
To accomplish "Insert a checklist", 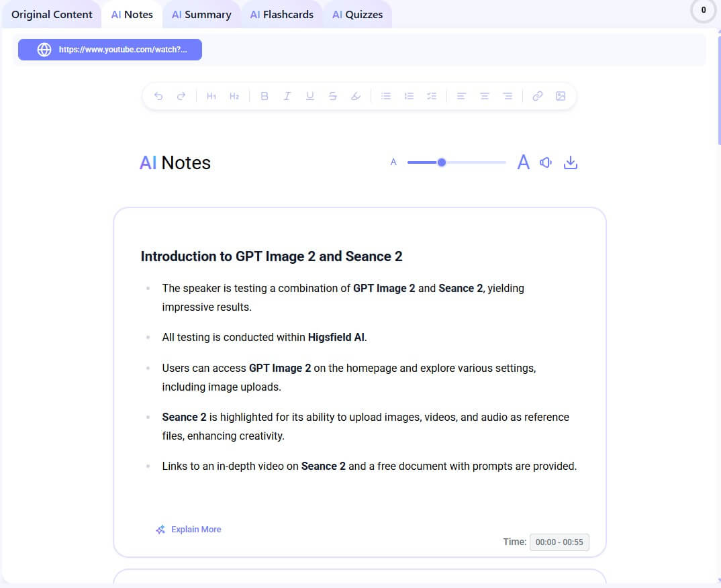I will [431, 96].
